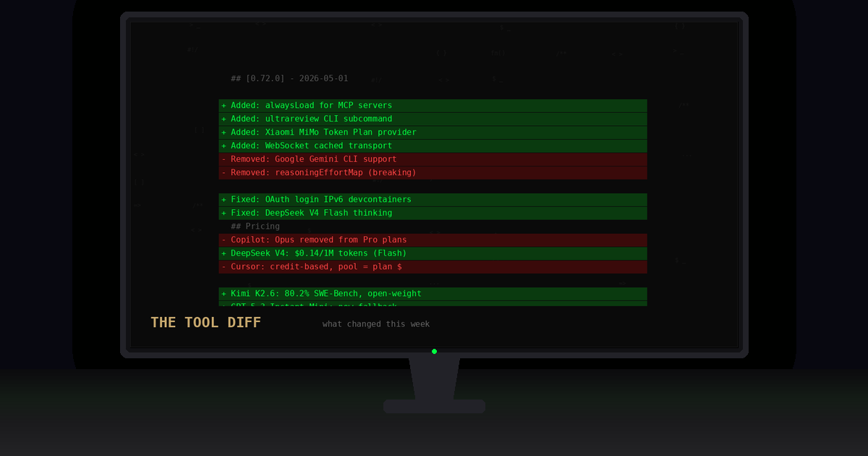Click the "Added: WebSocket cached transport" line
The image size is (868, 456).
point(433,145)
